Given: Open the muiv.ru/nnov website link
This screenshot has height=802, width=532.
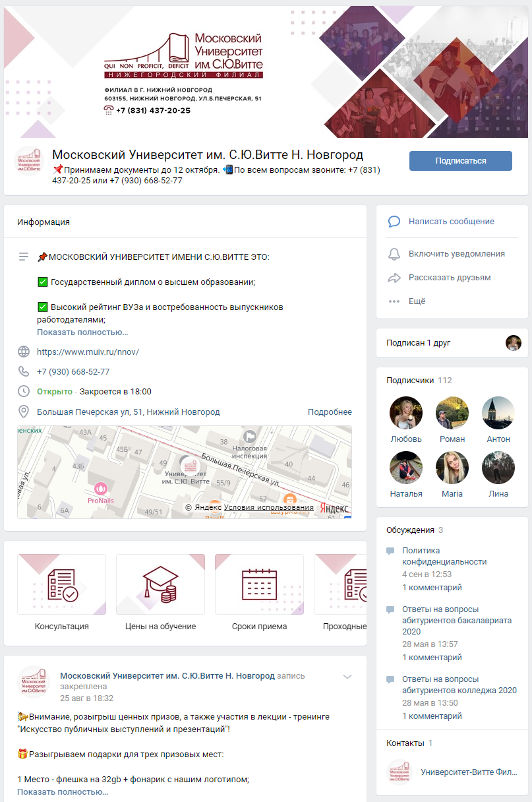Looking at the screenshot, I should click(x=88, y=352).
